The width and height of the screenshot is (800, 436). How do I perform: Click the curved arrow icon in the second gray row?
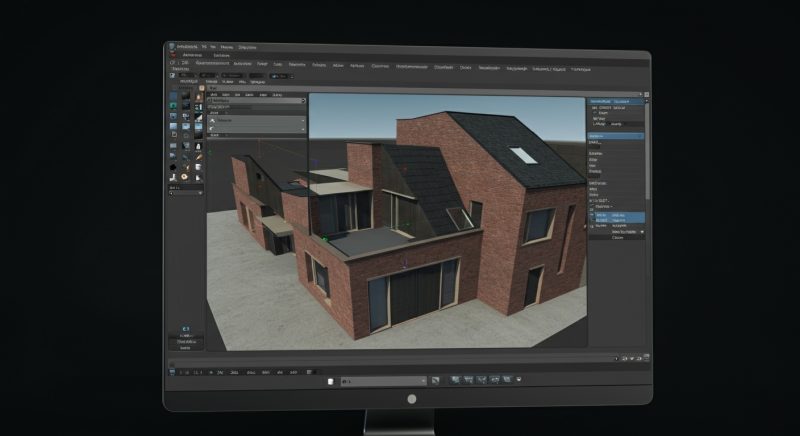[212, 129]
